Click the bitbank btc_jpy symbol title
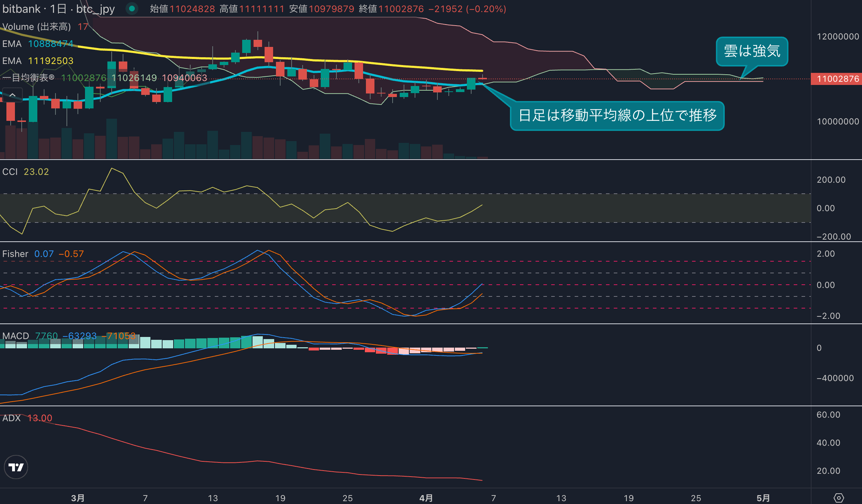Viewport: 862px width, 504px height. coord(59,9)
